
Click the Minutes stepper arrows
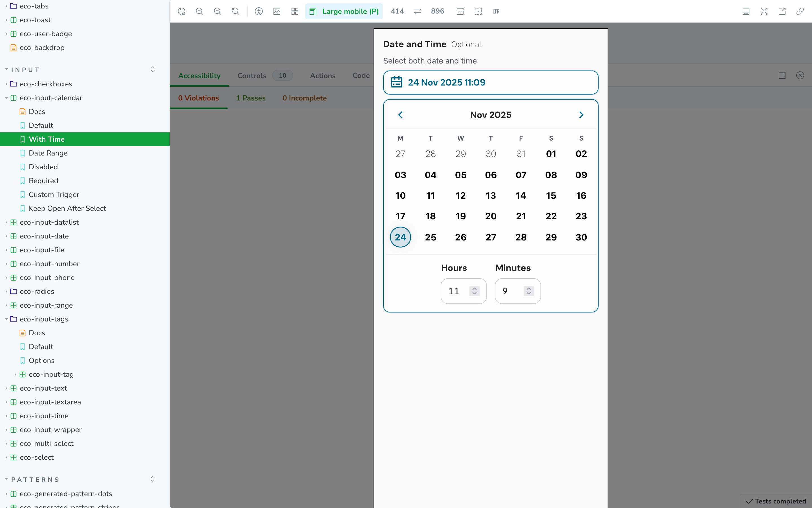(528, 291)
